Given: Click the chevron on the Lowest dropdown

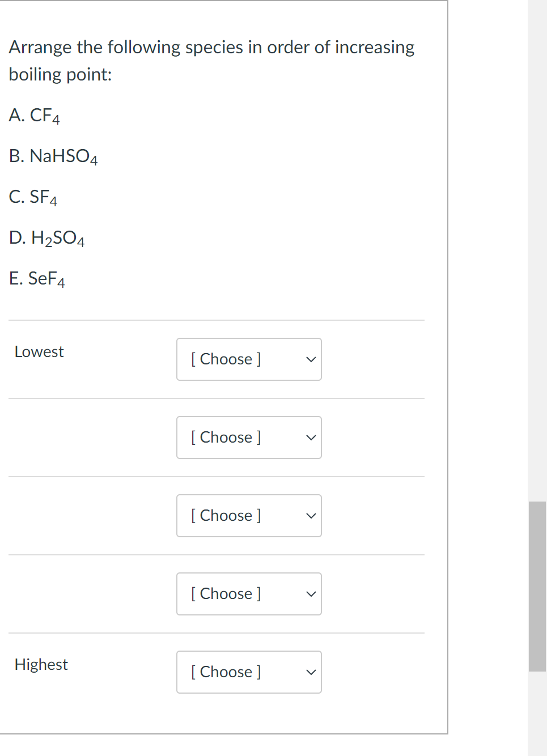Looking at the screenshot, I should tap(311, 359).
